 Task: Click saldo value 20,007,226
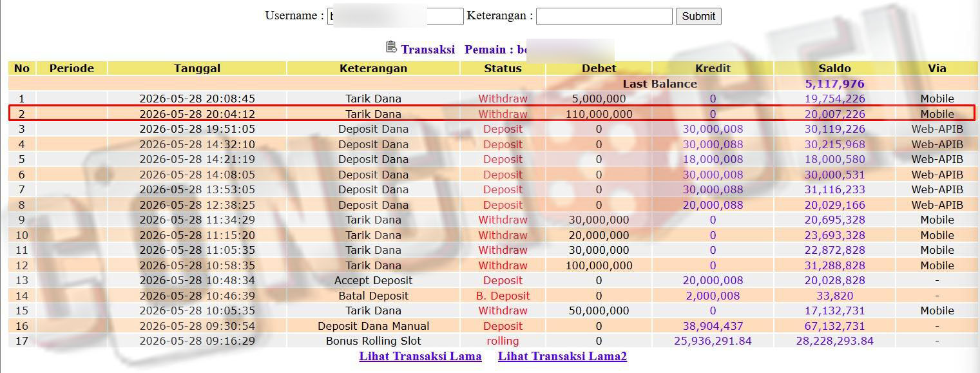[x=834, y=114]
